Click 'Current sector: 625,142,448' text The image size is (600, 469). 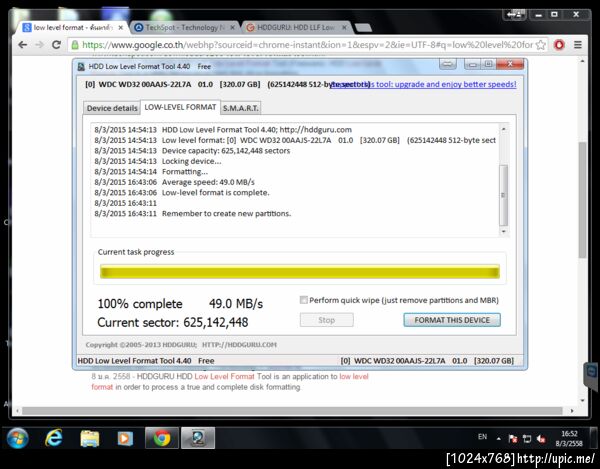click(173, 322)
